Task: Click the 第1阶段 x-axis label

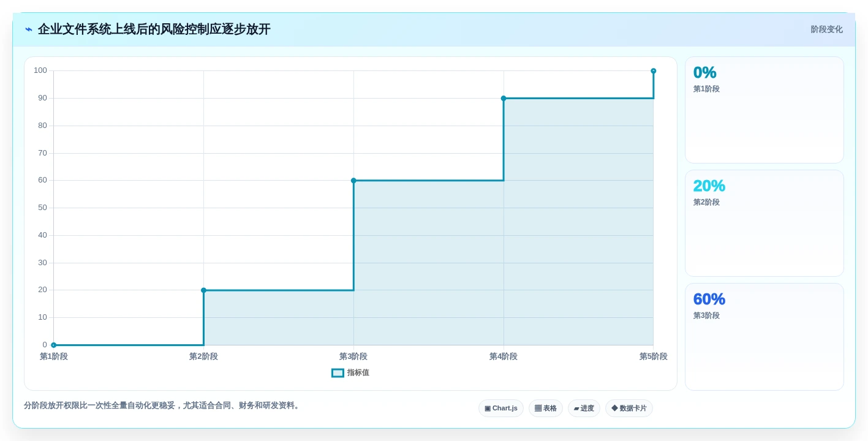Action: click(54, 356)
